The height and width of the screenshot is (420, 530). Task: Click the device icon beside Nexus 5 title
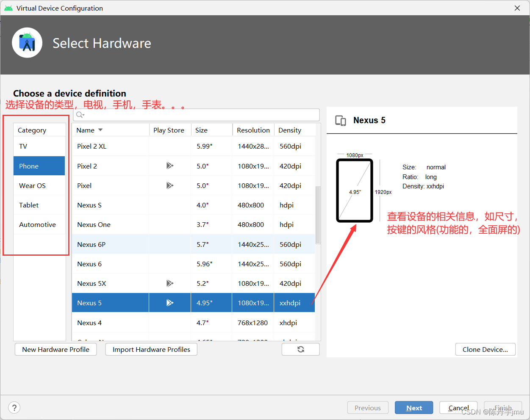coord(341,121)
